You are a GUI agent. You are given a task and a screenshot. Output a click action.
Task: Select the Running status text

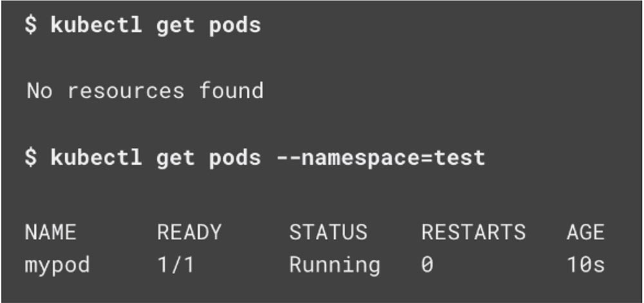click(334, 264)
